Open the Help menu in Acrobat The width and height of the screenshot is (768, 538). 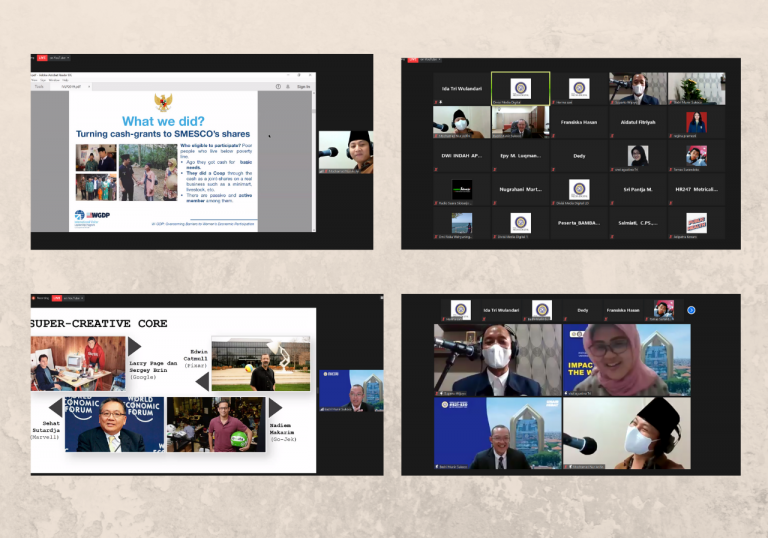pos(65,80)
